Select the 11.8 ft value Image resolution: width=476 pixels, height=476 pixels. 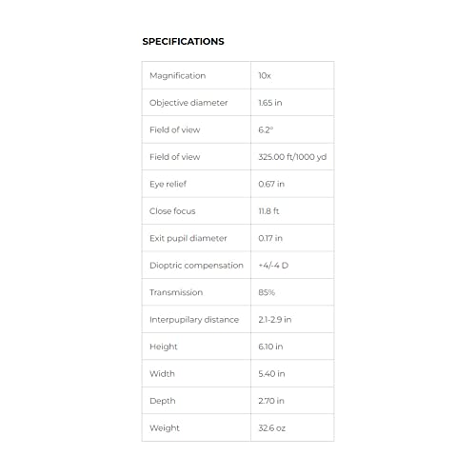[x=268, y=211]
